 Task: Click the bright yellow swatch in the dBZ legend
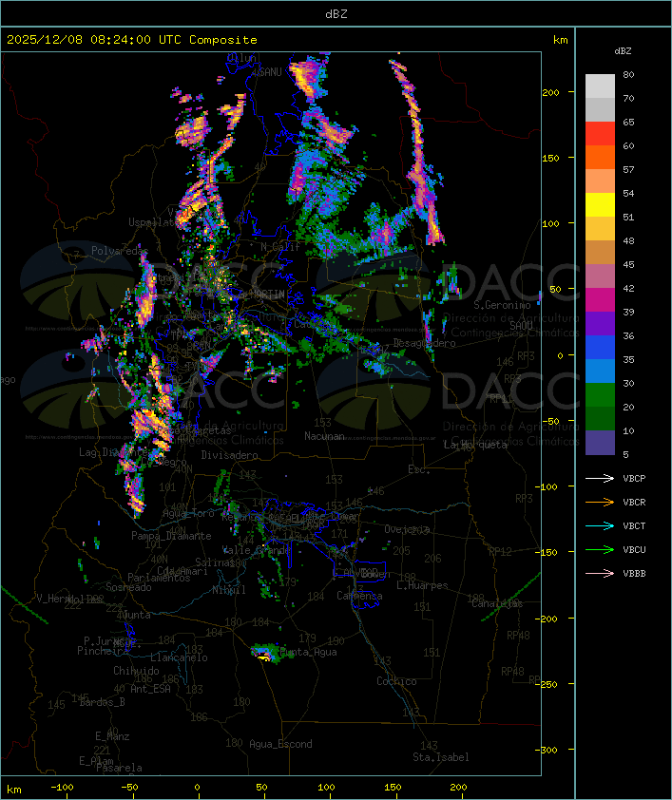600,205
